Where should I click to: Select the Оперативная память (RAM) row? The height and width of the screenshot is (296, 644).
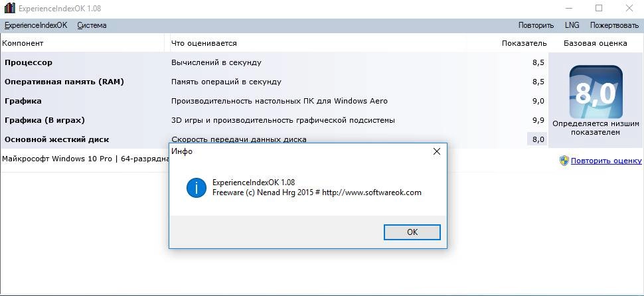coord(274,82)
